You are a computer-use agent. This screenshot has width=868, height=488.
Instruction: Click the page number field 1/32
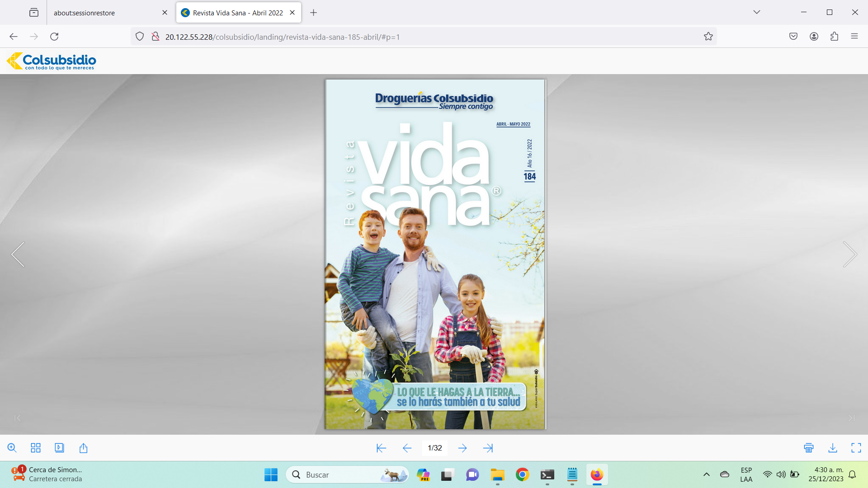click(x=435, y=448)
